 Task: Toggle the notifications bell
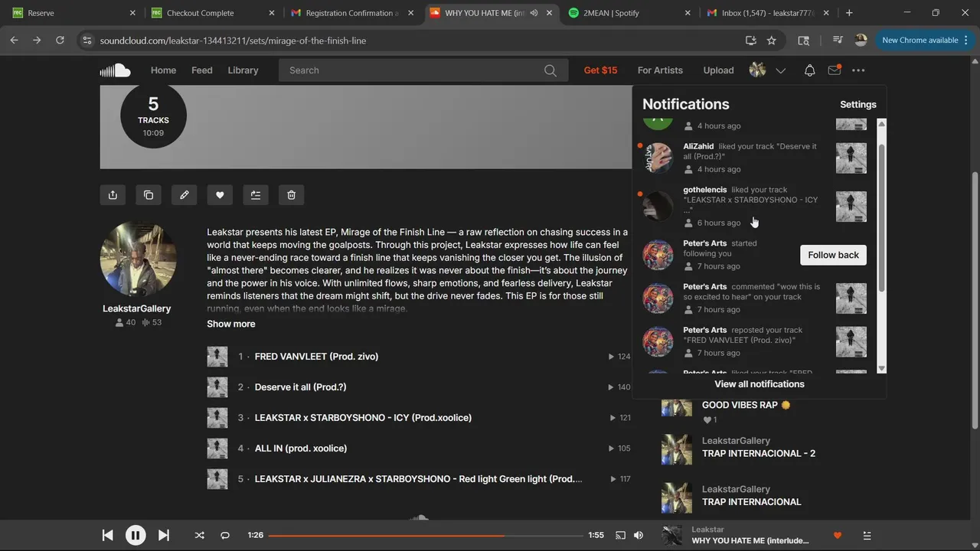click(x=809, y=70)
